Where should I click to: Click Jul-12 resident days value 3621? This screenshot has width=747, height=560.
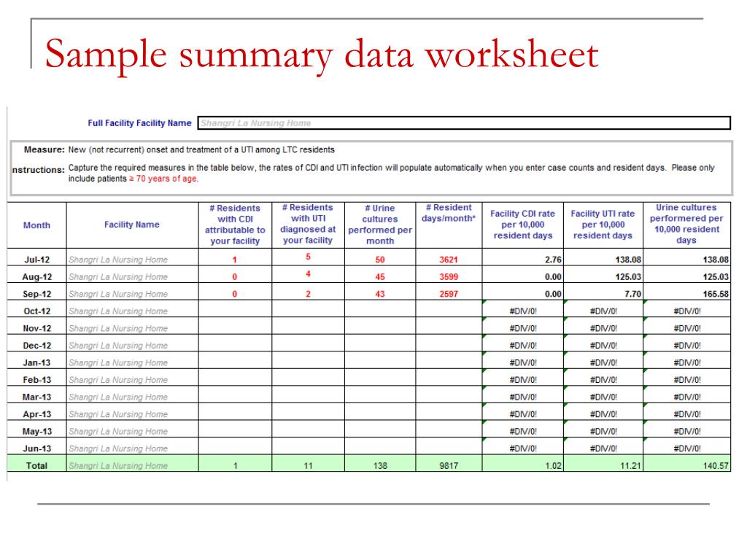point(449,260)
